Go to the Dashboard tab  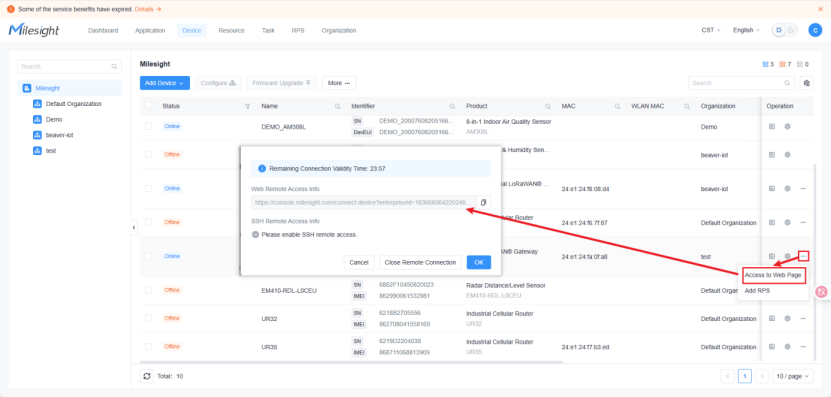click(103, 30)
